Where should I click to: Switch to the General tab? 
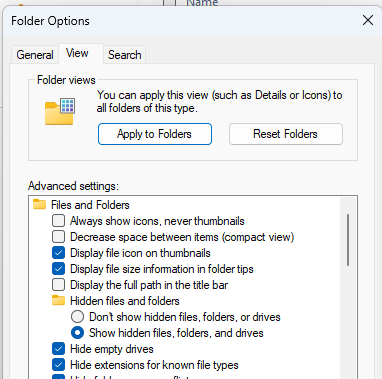point(35,55)
